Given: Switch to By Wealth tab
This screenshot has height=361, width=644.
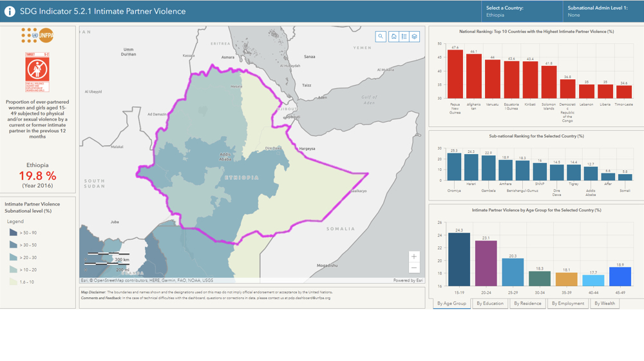Looking at the screenshot, I should pos(605,304).
